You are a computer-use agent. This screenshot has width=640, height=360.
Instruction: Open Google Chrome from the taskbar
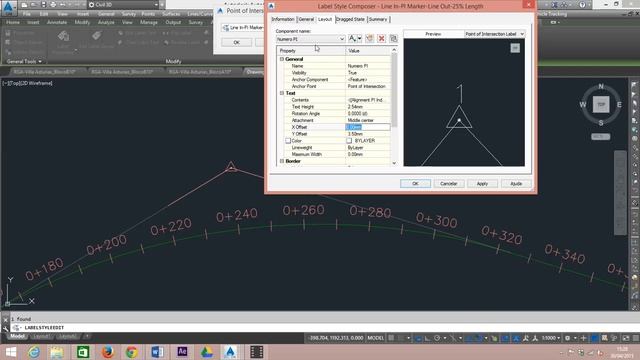[131, 352]
